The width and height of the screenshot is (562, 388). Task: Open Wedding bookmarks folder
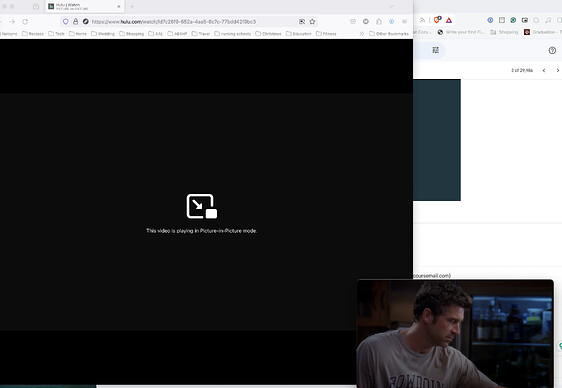(x=103, y=34)
